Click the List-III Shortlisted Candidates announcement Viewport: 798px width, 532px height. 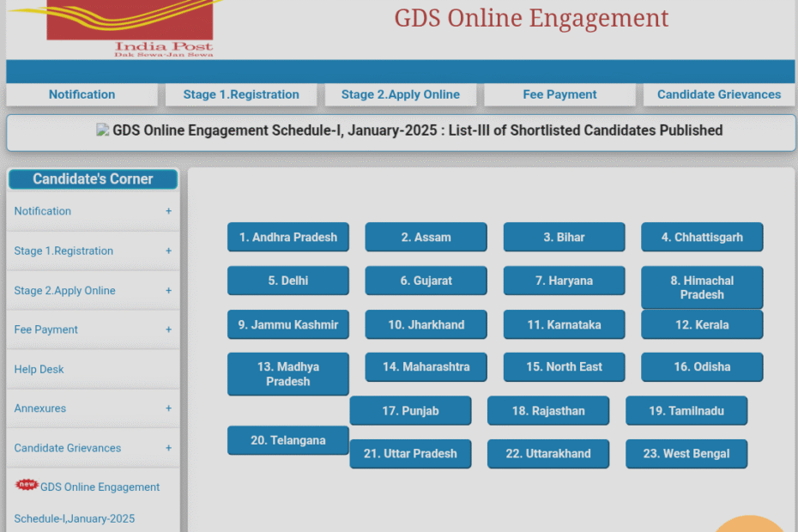(417, 130)
